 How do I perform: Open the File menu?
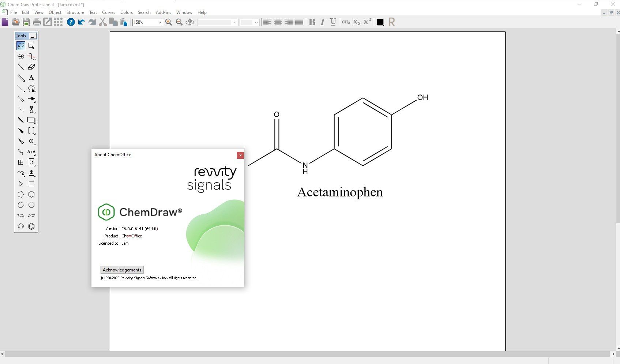pos(14,12)
